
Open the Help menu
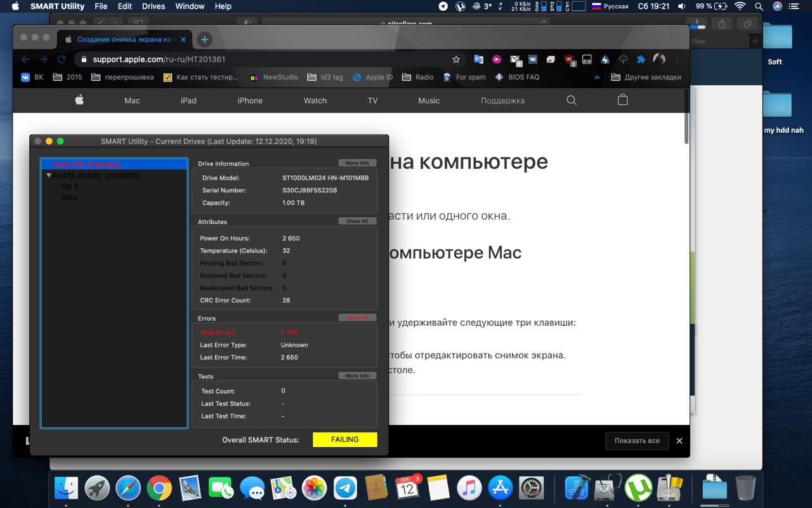click(x=223, y=6)
